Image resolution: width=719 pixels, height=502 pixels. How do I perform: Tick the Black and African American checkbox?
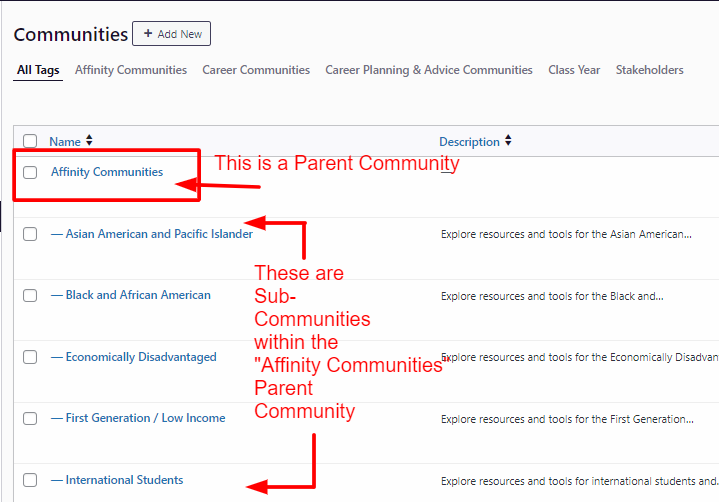pyautogui.click(x=30, y=296)
